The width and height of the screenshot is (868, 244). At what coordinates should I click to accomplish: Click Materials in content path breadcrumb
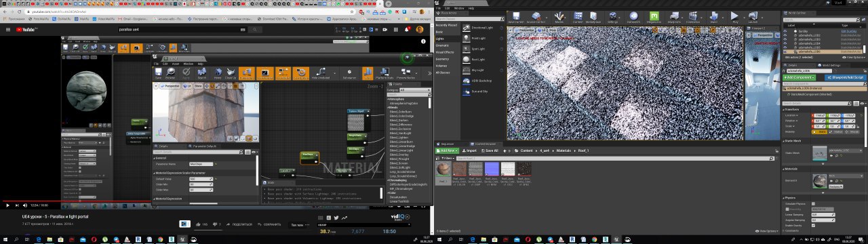(564, 150)
